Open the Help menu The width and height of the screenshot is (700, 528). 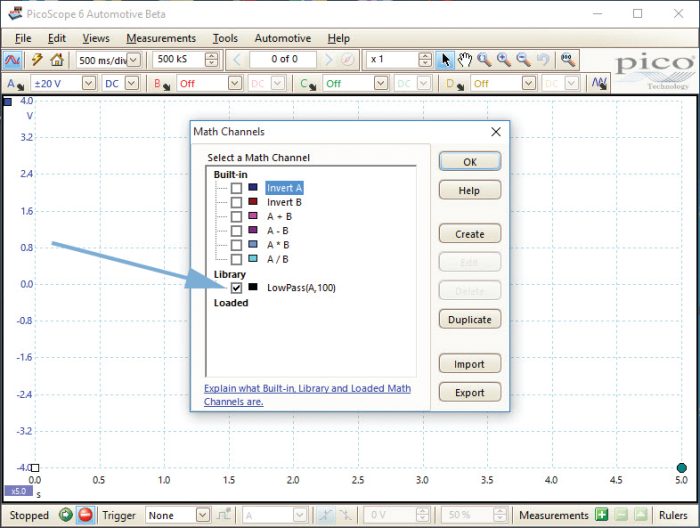click(338, 38)
